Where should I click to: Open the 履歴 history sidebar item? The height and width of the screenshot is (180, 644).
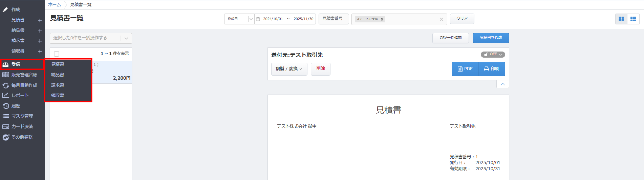pos(16,106)
